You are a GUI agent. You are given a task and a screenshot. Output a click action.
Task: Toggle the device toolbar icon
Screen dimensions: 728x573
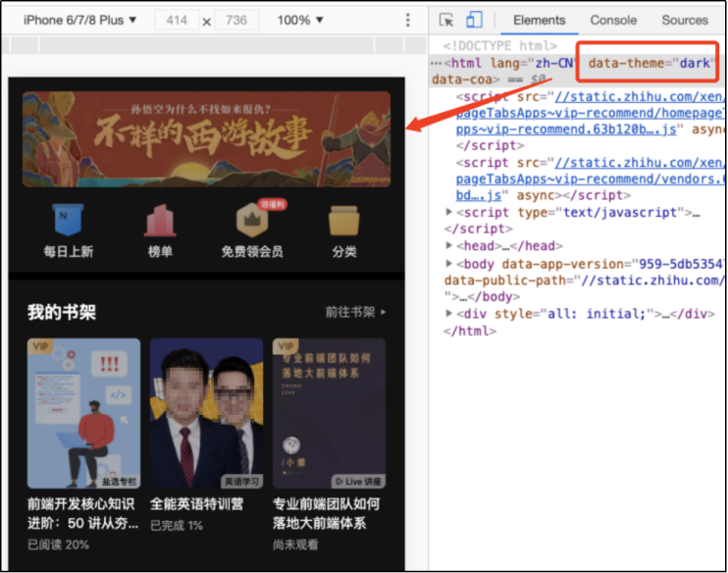click(x=474, y=20)
